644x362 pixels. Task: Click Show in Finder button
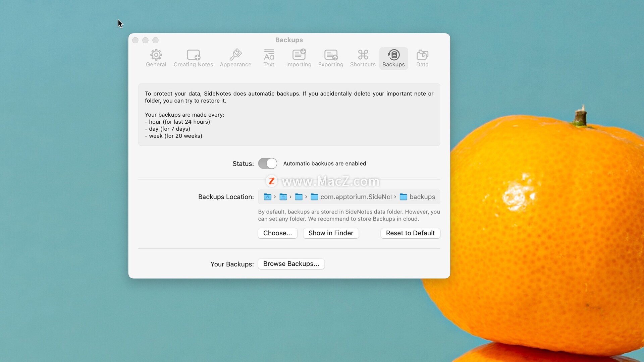tap(331, 233)
